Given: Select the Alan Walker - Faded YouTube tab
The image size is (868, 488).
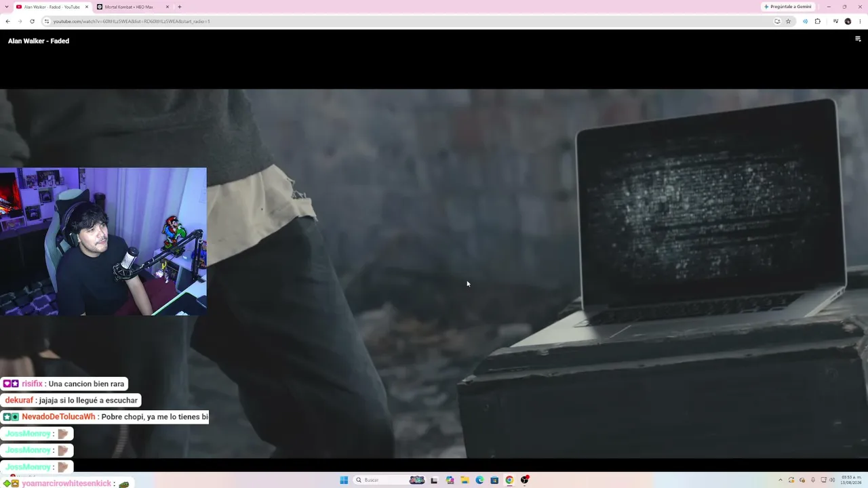Looking at the screenshot, I should (x=52, y=7).
